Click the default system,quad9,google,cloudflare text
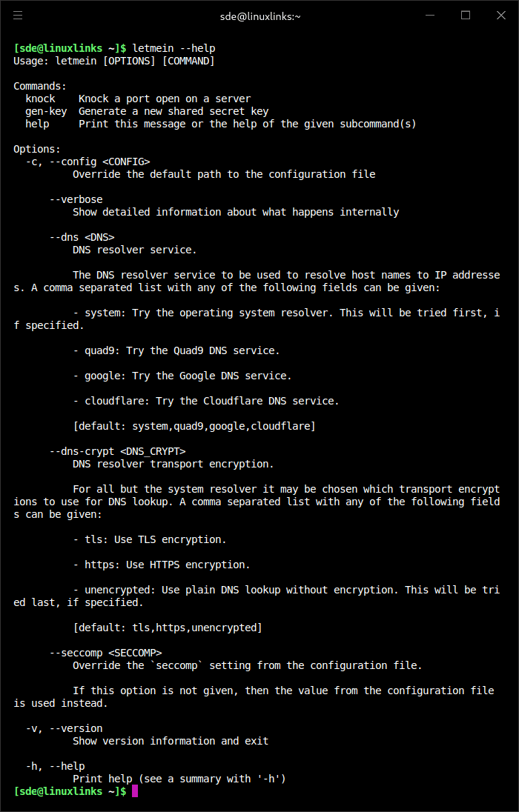The height and width of the screenshot is (812, 519). (x=194, y=426)
